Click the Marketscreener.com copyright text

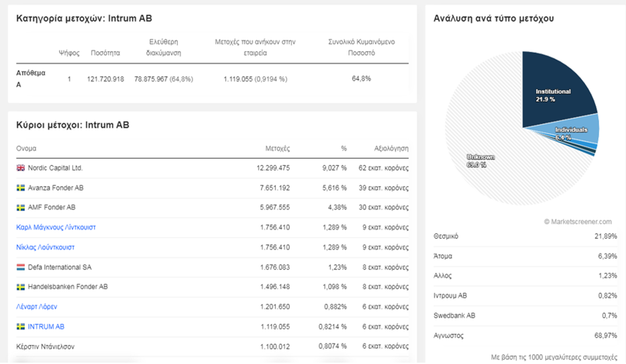[x=578, y=222]
